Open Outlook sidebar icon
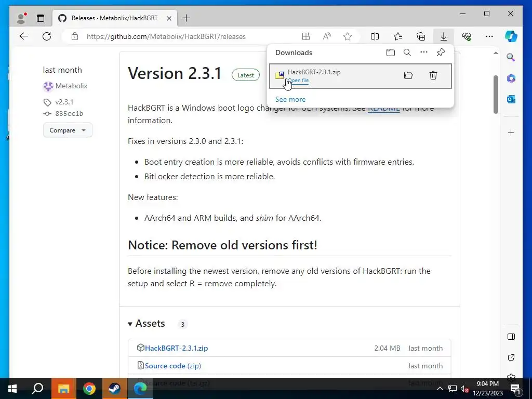Viewport: 532px width, 399px height. pyautogui.click(x=511, y=99)
